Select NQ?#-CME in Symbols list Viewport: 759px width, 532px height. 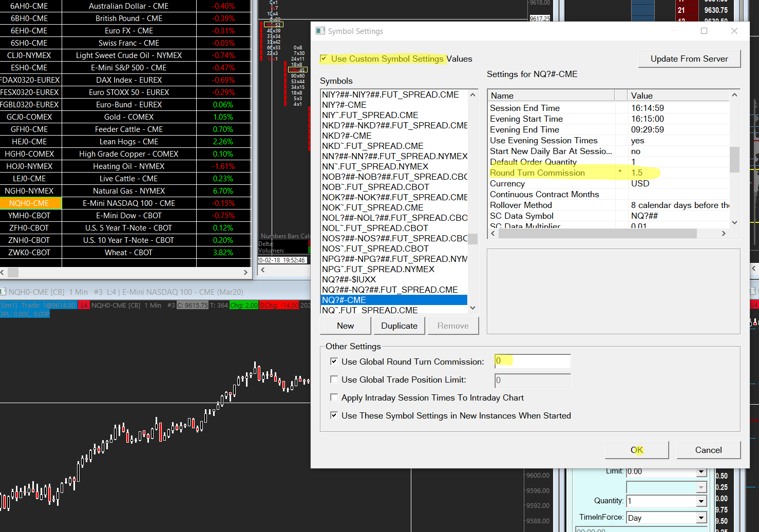(394, 300)
